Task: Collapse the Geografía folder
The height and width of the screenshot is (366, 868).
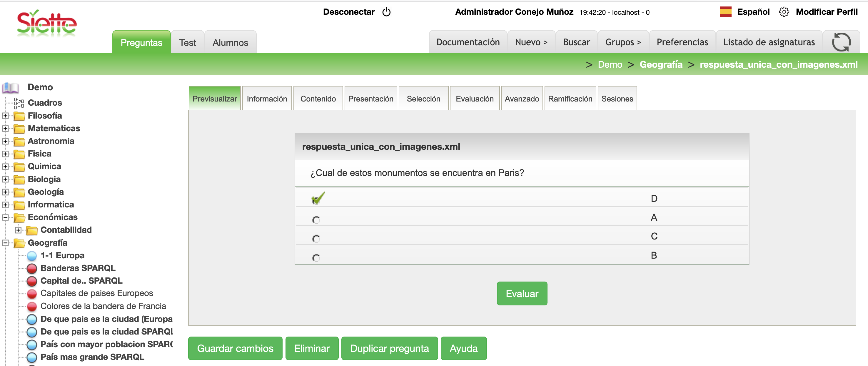Action: point(5,243)
